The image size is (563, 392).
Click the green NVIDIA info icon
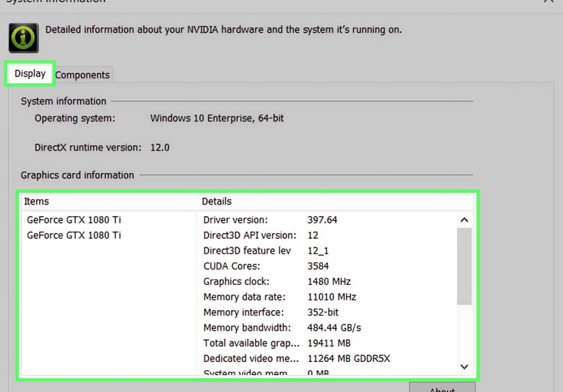(x=24, y=37)
